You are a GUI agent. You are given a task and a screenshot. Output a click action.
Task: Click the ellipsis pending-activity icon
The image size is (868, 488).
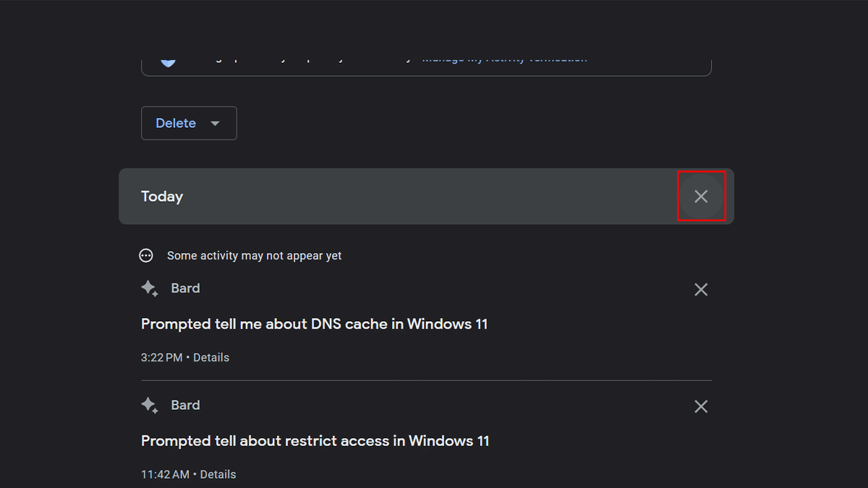click(146, 255)
